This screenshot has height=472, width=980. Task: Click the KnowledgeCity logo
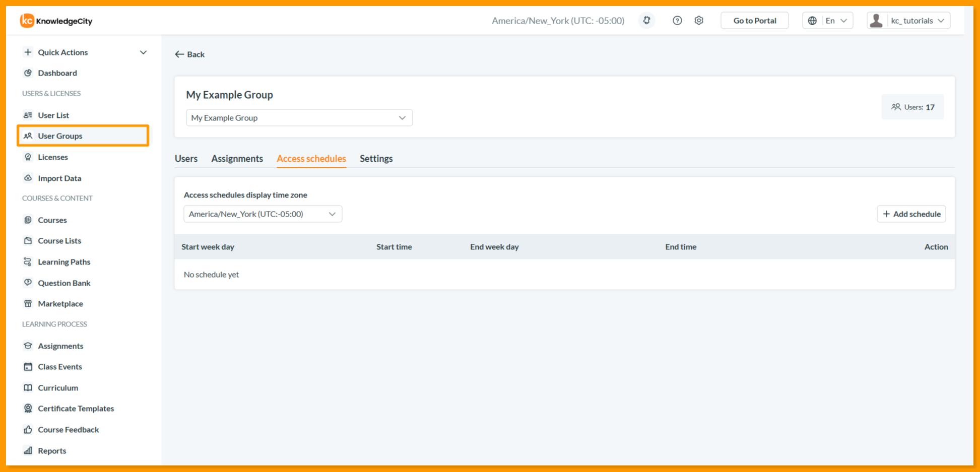(56, 21)
